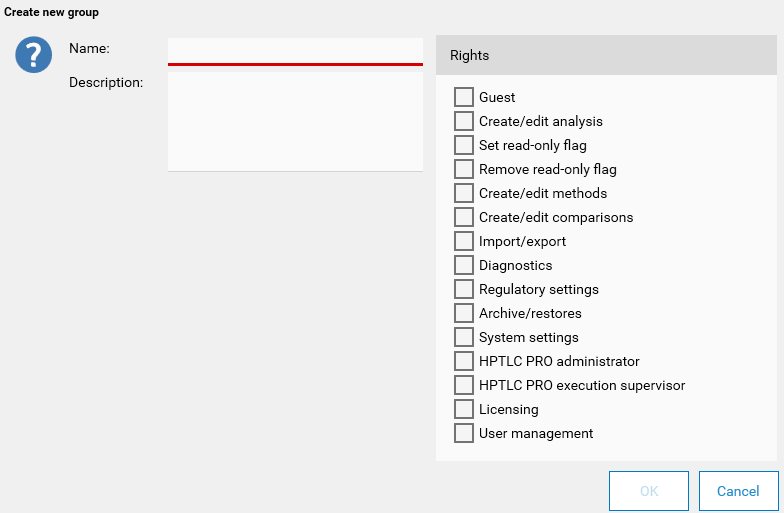Toggle the Set read-only flag checkbox
This screenshot has width=784, height=513.
[464, 145]
